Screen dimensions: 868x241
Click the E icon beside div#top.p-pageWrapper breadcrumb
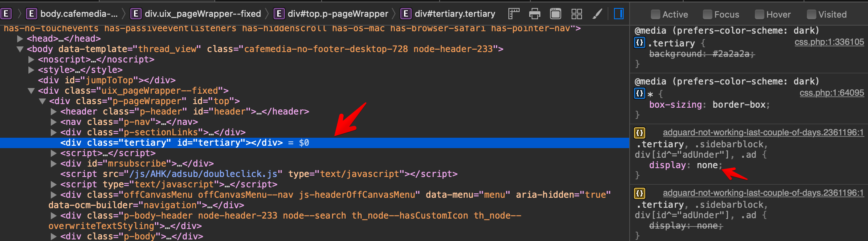click(279, 14)
